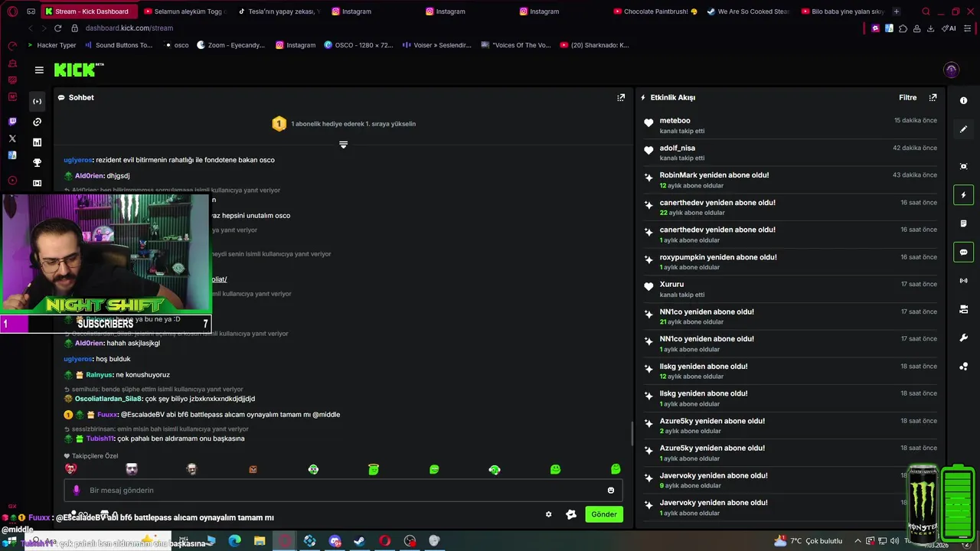Open the user profile avatar menu

(952, 70)
